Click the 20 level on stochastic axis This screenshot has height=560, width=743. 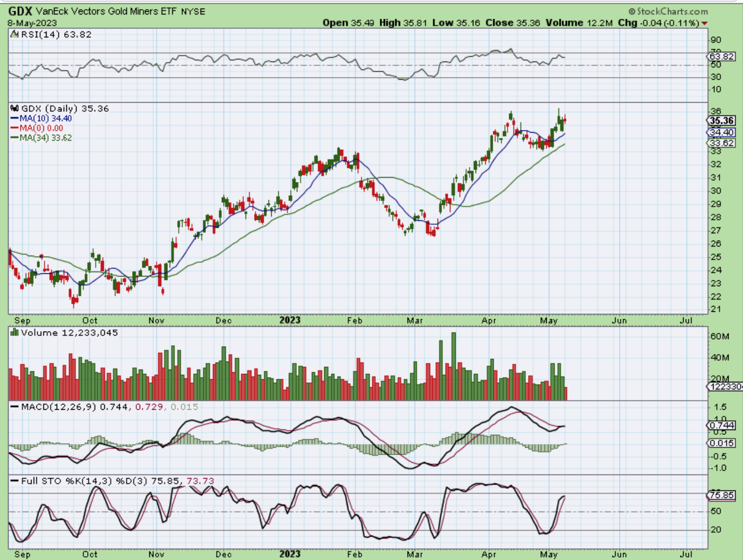[715, 530]
